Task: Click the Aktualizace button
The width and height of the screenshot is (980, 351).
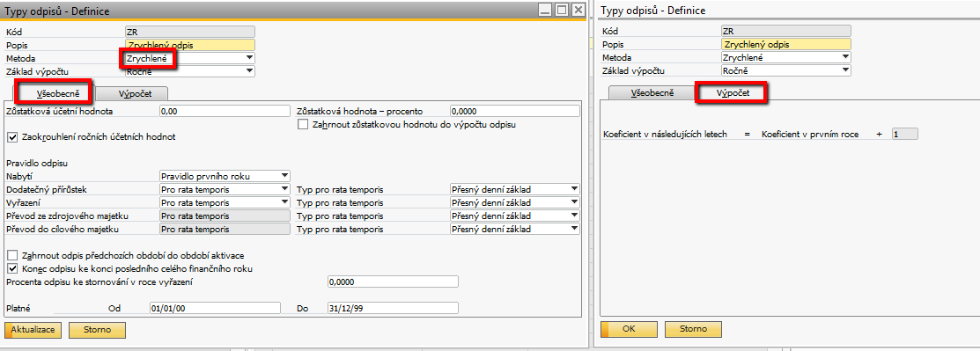Action: point(33,329)
